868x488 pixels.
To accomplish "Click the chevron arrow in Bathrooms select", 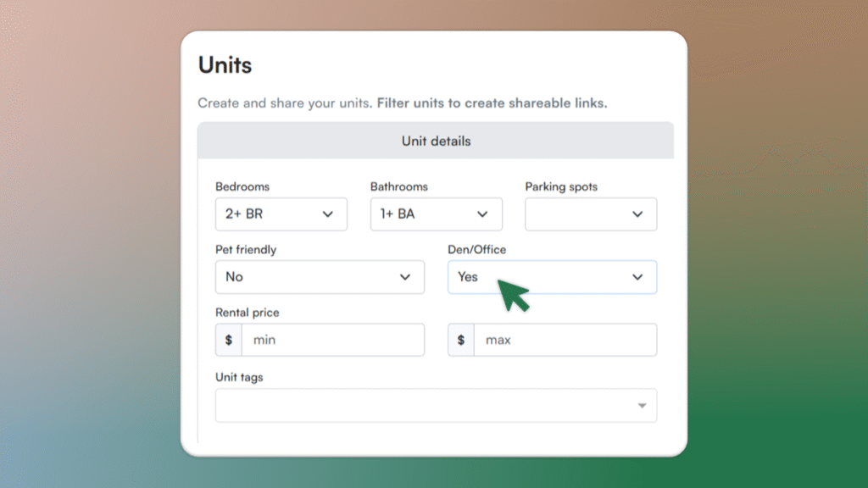I will coord(483,214).
